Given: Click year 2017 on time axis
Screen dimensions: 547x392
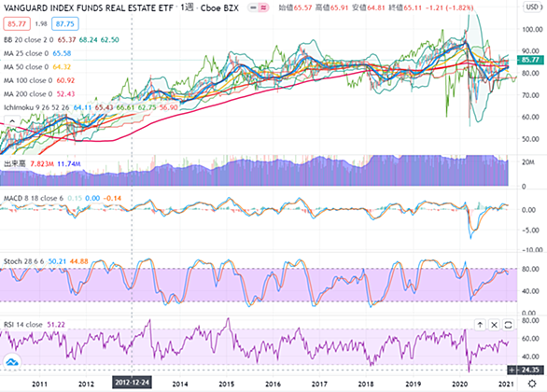Looking at the screenshot, I should tap(319, 384).
